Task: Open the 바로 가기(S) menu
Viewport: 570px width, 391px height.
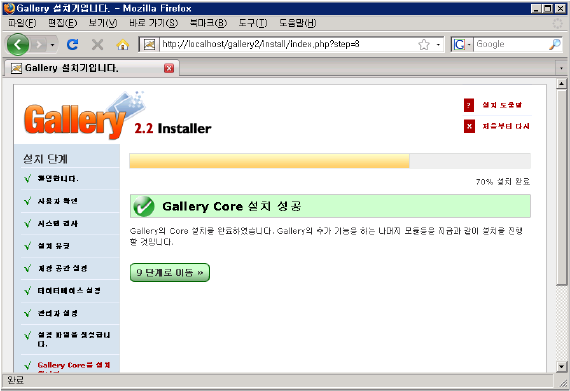Action: tap(153, 23)
